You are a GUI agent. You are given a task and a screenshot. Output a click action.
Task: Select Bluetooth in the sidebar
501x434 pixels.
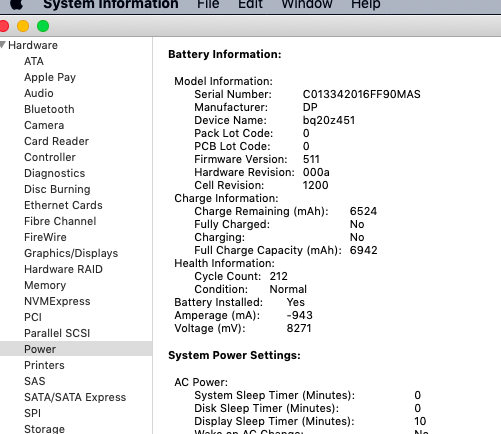click(x=49, y=109)
